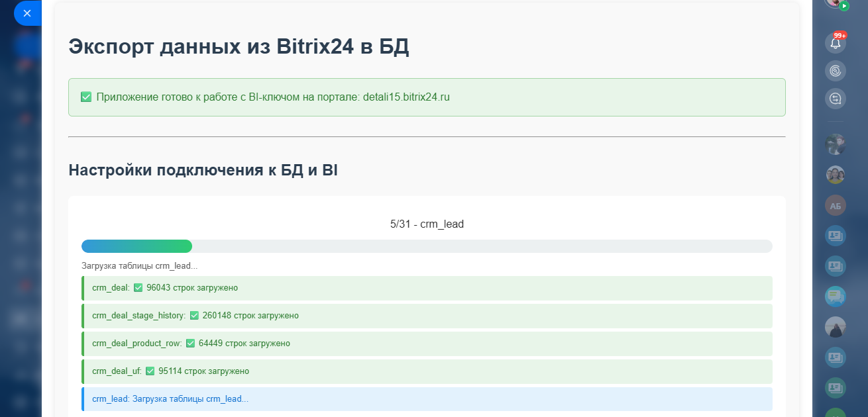Click the crm_lead loading status row

427,399
